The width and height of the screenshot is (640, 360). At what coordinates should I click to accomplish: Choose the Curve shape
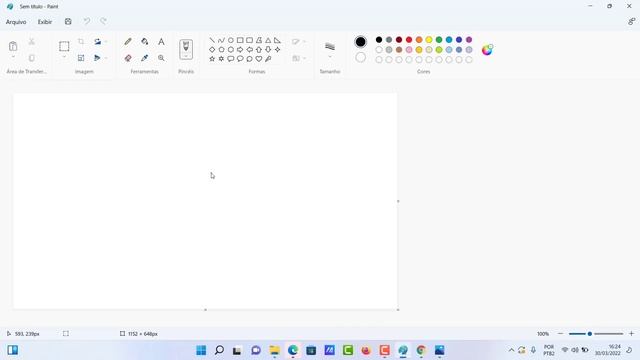click(221, 40)
